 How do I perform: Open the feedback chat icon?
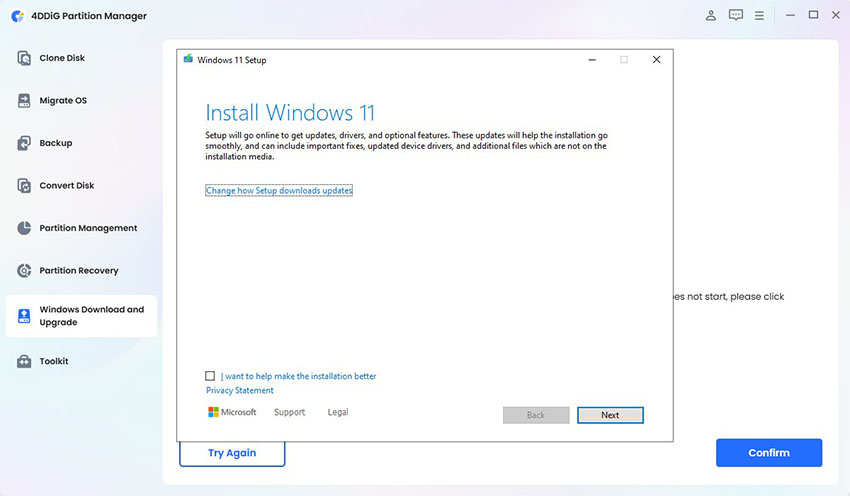(x=736, y=15)
